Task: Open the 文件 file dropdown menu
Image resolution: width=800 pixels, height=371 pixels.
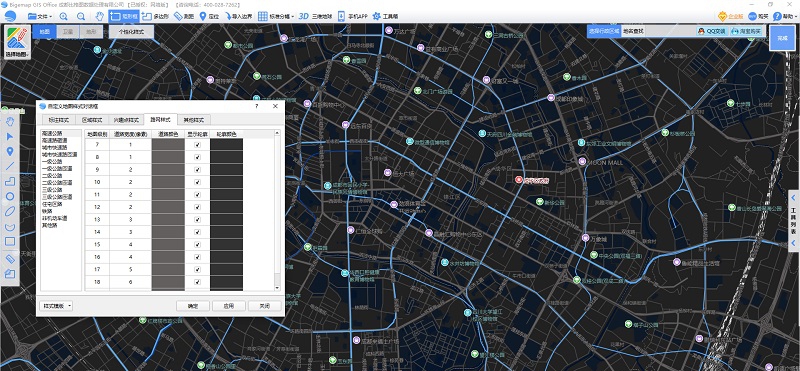Action: coord(39,16)
